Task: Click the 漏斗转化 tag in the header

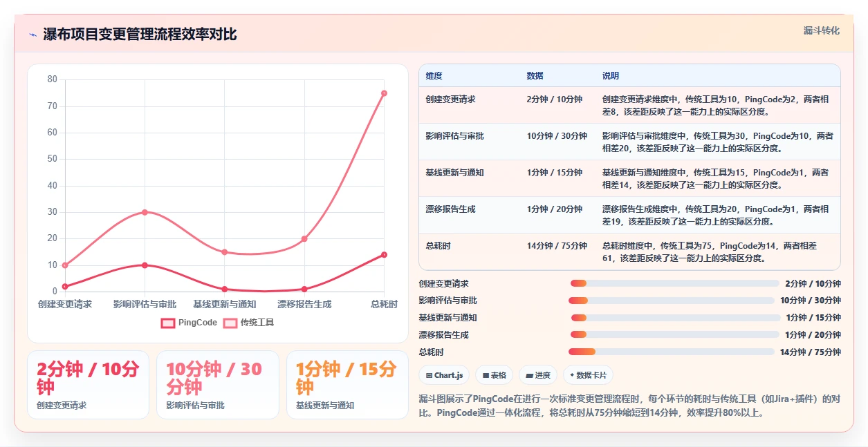Action: pos(822,30)
